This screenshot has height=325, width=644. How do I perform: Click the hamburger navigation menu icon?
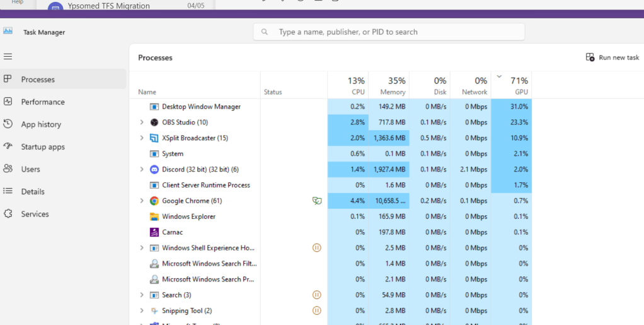[8, 56]
